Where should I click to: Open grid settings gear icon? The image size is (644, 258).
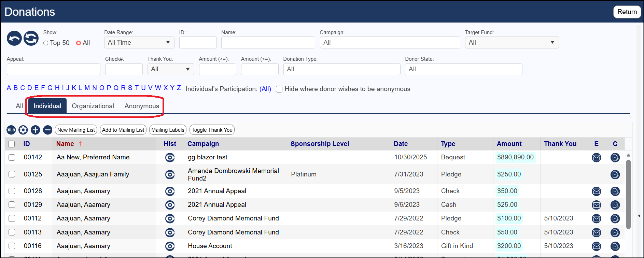[23, 130]
